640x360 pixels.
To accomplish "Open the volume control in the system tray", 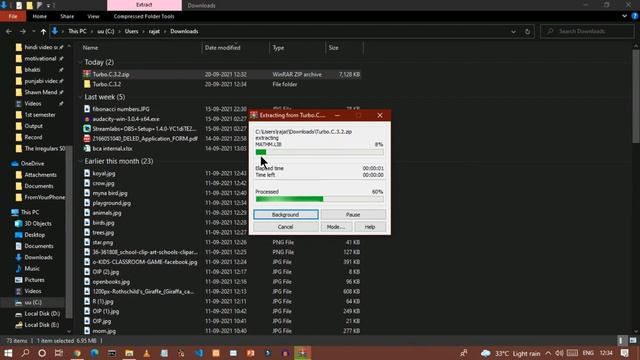I will click(559, 353).
